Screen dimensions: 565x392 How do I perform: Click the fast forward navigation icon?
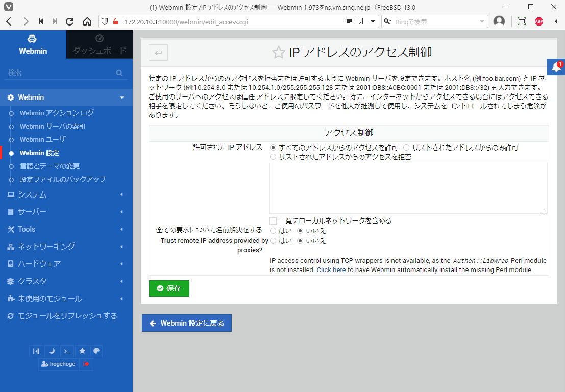(55, 21)
